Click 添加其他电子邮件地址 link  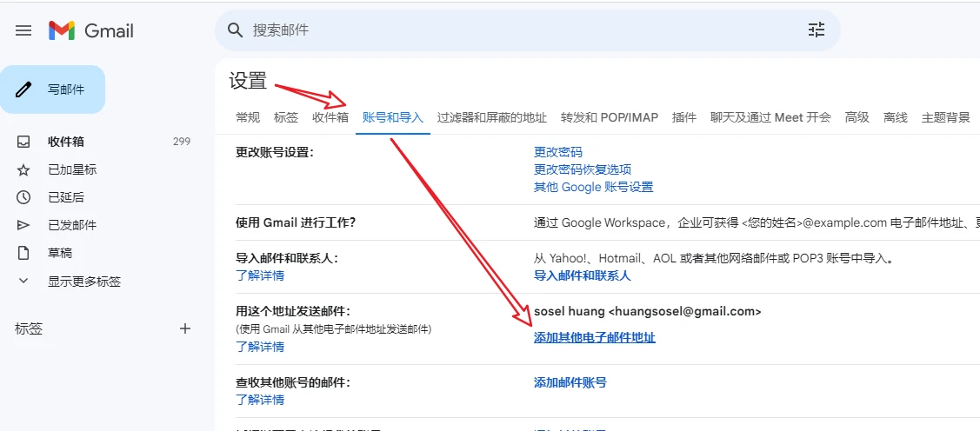[595, 338]
